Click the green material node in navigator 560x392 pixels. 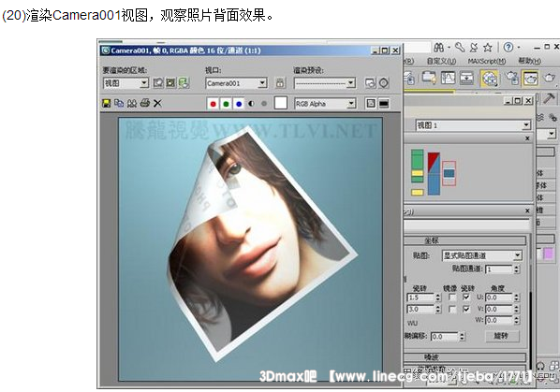(417, 167)
